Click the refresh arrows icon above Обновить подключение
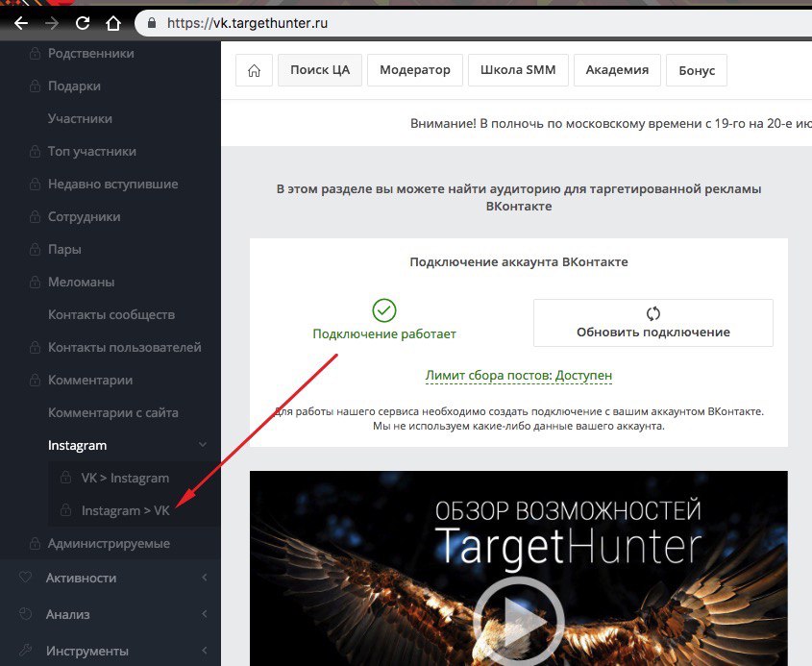This screenshot has height=666, width=812. pos(653,313)
